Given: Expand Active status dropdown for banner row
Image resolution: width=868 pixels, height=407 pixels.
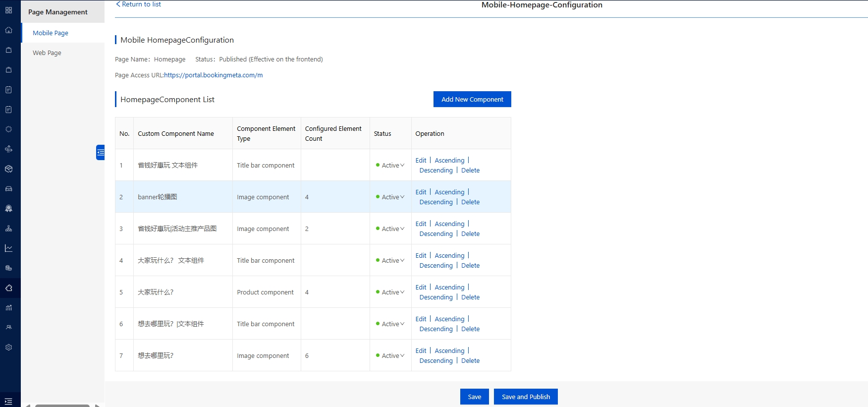Looking at the screenshot, I should 392,197.
